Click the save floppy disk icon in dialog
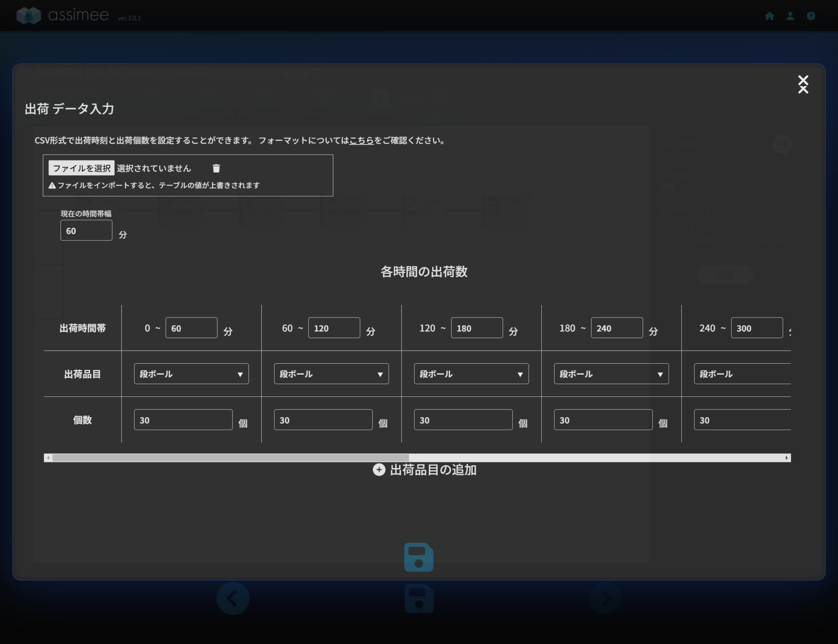Viewport: 838px width, 644px height. [x=419, y=557]
